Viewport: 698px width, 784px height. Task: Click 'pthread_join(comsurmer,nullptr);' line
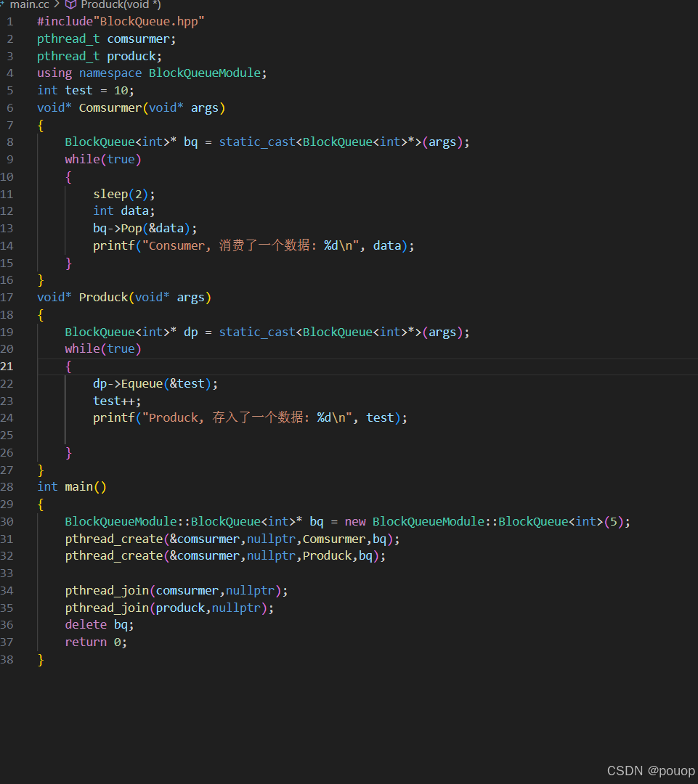[x=176, y=590]
